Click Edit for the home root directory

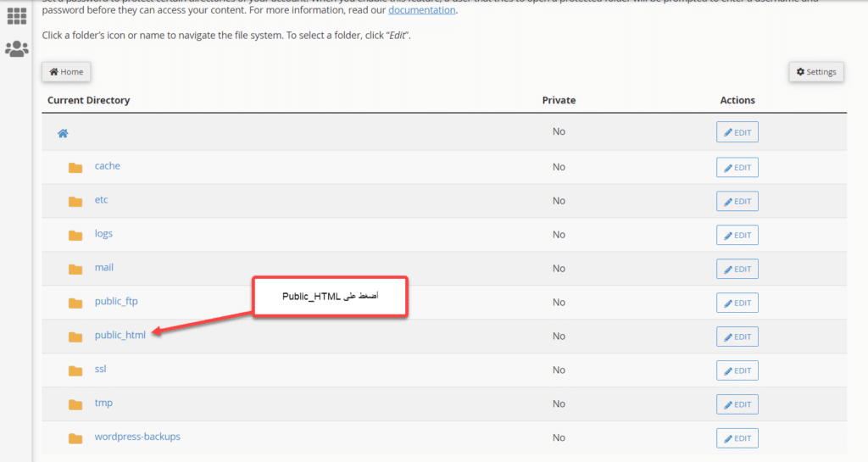737,133
